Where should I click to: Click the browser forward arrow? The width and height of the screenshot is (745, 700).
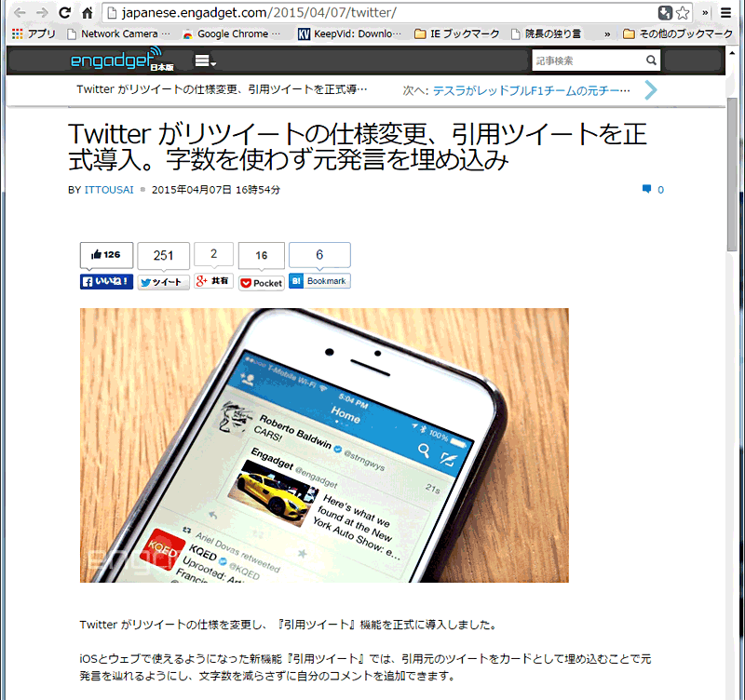42,13
